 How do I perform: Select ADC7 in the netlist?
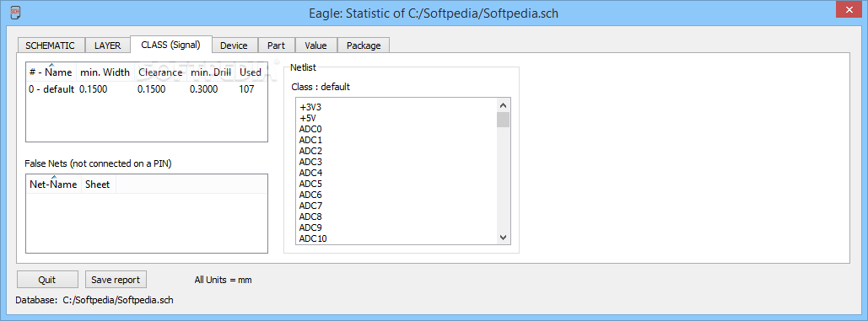[310, 206]
